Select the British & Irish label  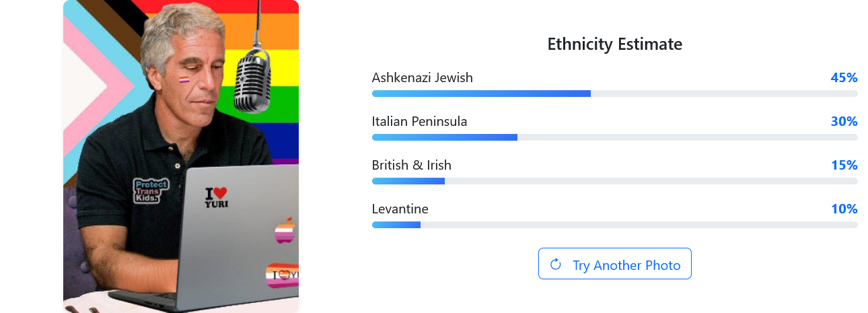[x=411, y=165]
